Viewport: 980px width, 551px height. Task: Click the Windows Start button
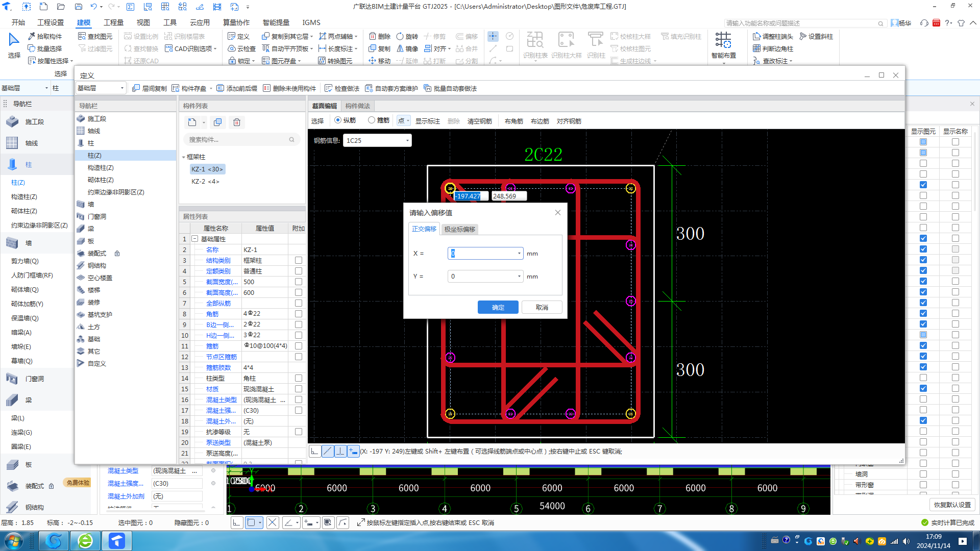pos(14,541)
